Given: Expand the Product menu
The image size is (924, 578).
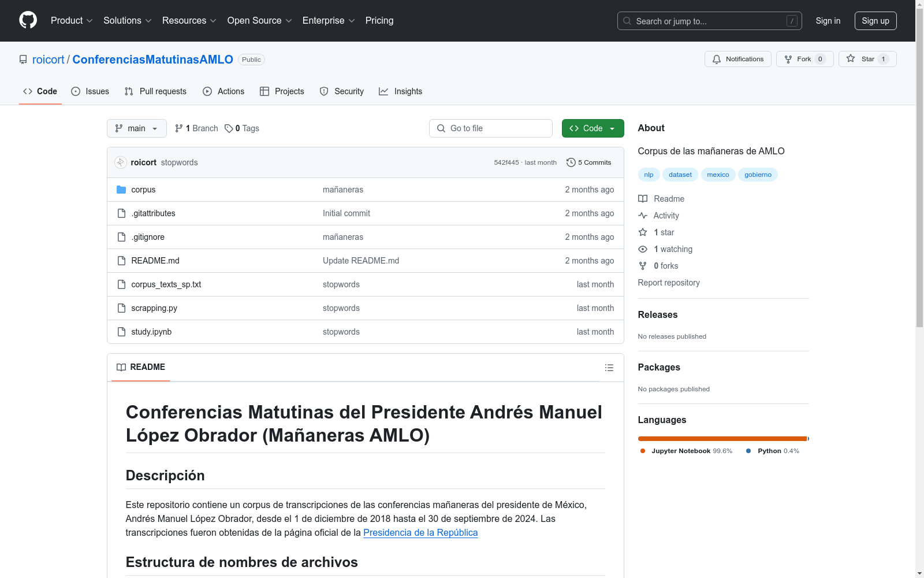Looking at the screenshot, I should (72, 20).
